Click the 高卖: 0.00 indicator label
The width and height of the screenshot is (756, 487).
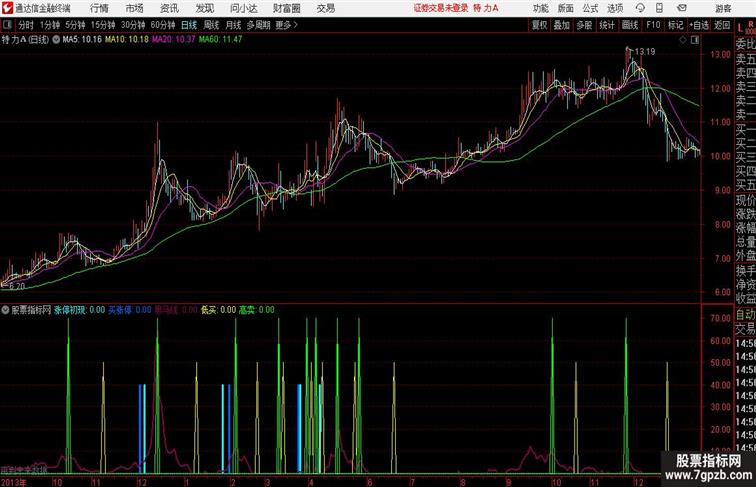pyautogui.click(x=257, y=310)
